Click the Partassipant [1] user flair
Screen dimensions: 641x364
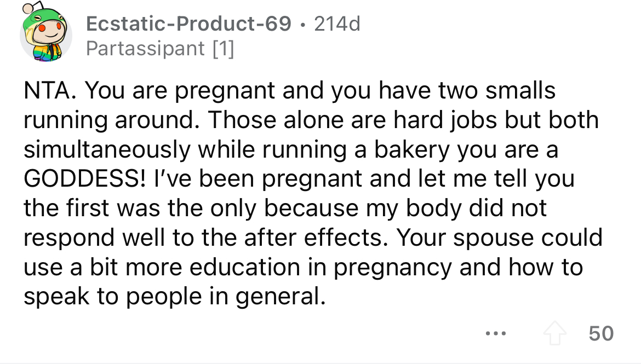(x=161, y=49)
